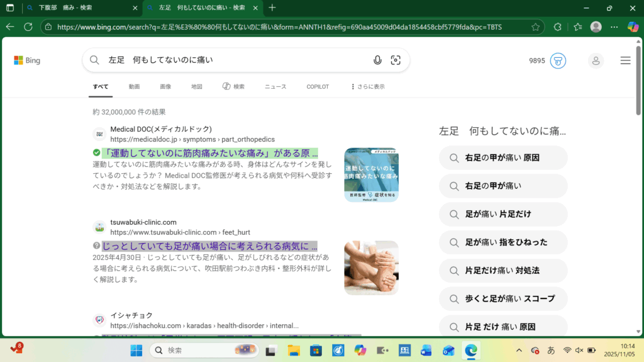
Task: Toggle Japanese IME input mode あ
Action: (x=552, y=350)
